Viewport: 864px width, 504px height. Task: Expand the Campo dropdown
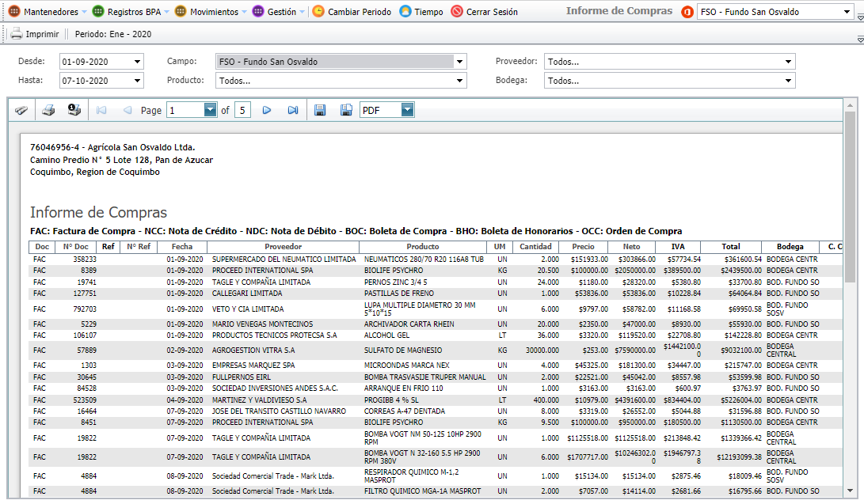pos(459,62)
